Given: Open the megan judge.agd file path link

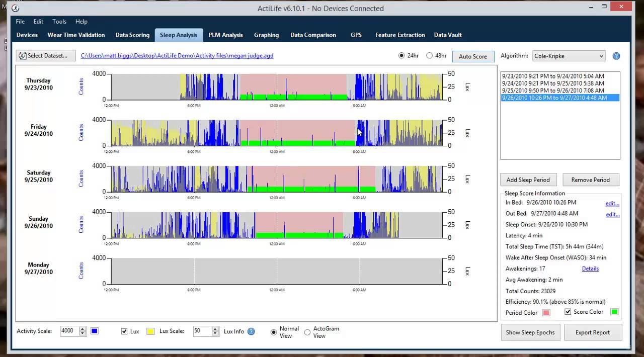Looking at the screenshot, I should tap(177, 55).
